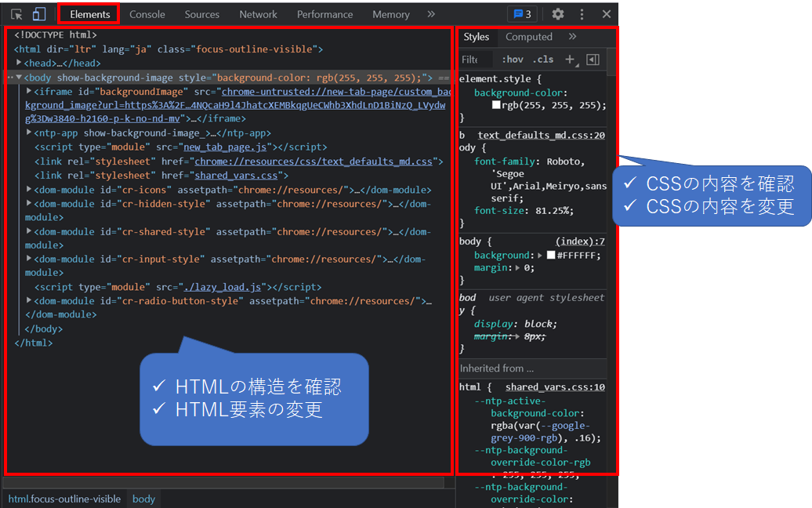
Task: Select the closing </body> tag line
Action: [x=44, y=328]
